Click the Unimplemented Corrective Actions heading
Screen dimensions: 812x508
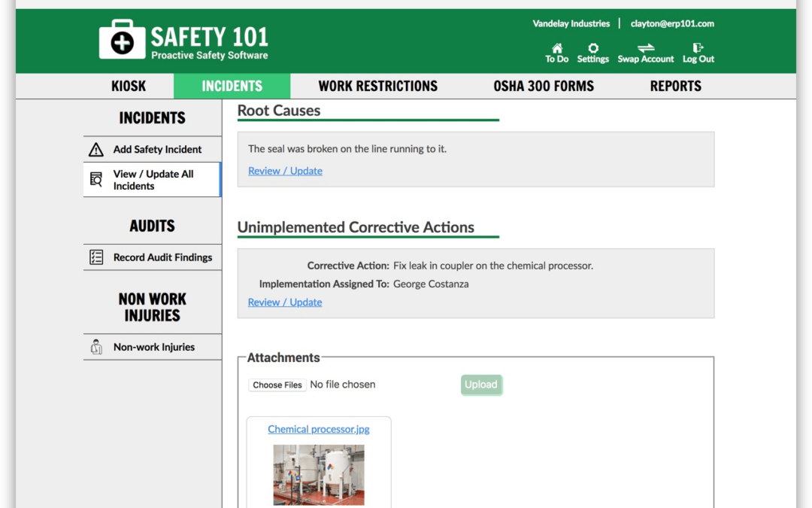point(356,227)
